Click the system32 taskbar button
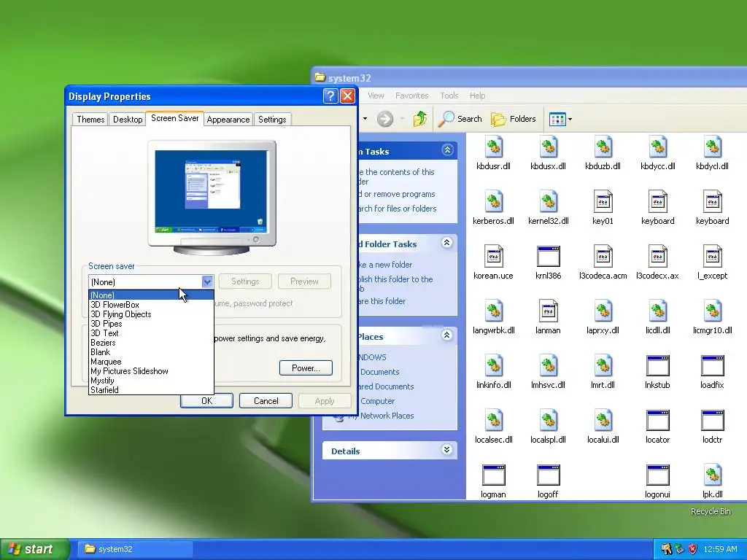This screenshot has width=747, height=560. click(x=136, y=549)
